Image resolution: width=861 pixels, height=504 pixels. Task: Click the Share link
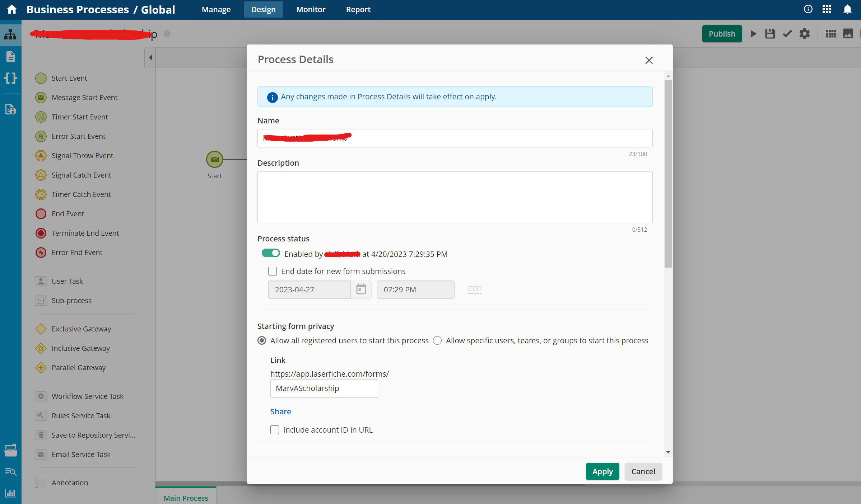[280, 411]
